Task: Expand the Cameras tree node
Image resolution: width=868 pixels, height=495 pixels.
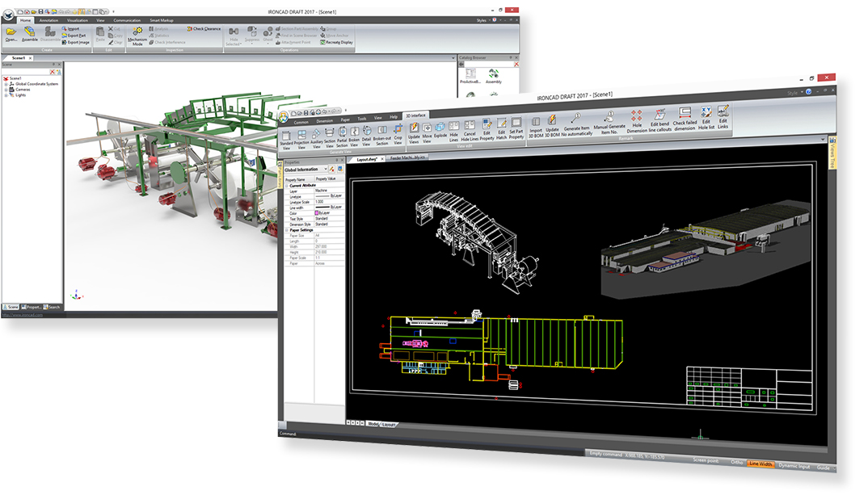Action: pyautogui.click(x=6, y=90)
